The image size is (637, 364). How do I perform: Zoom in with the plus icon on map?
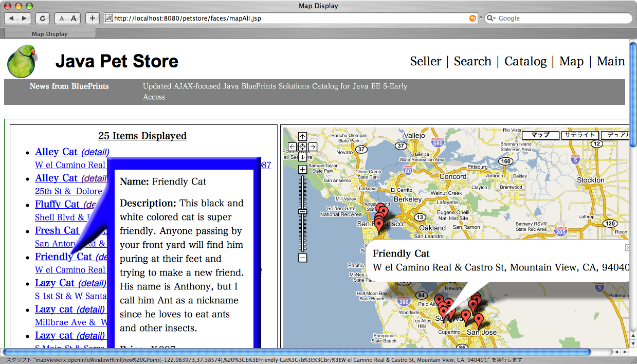tap(302, 168)
